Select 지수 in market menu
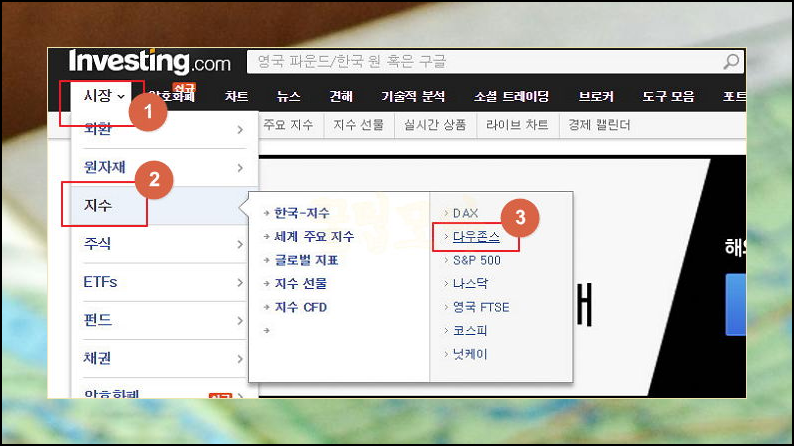Screen dimensions: 794x446 (98, 206)
